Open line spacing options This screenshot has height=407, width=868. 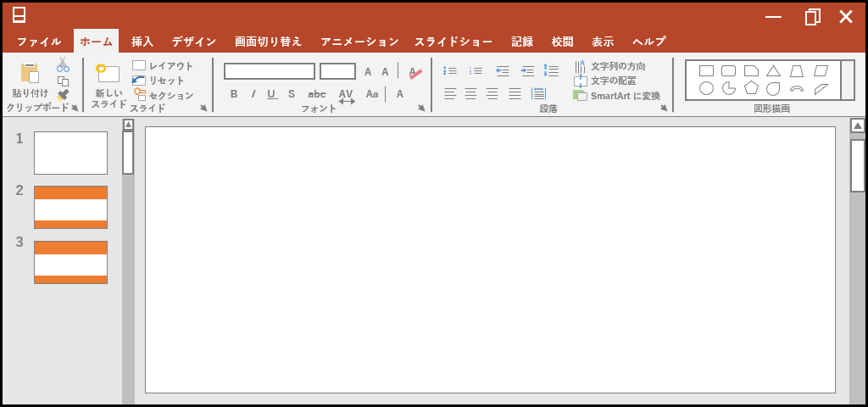tap(551, 70)
